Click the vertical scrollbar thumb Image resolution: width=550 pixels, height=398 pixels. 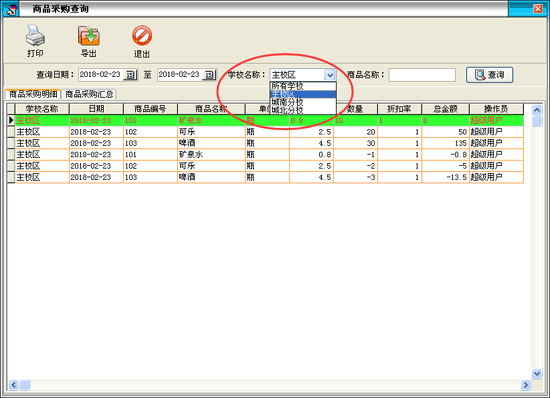click(x=537, y=121)
